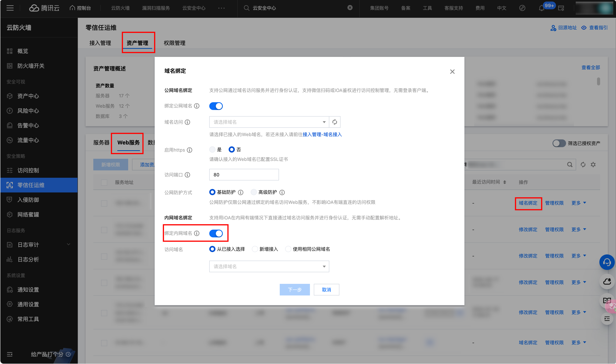The height and width of the screenshot is (364, 616).
Task: Click the 取消 button in dialog
Action: [326, 290]
